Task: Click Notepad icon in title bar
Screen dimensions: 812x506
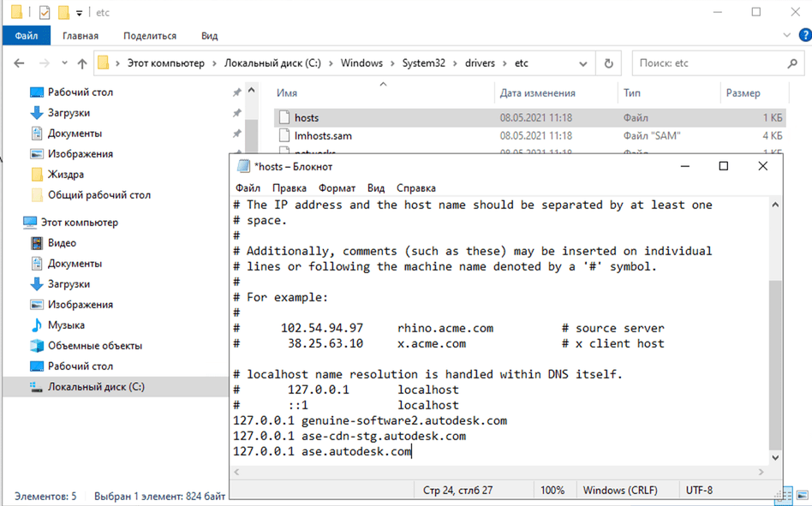Action: 243,166
